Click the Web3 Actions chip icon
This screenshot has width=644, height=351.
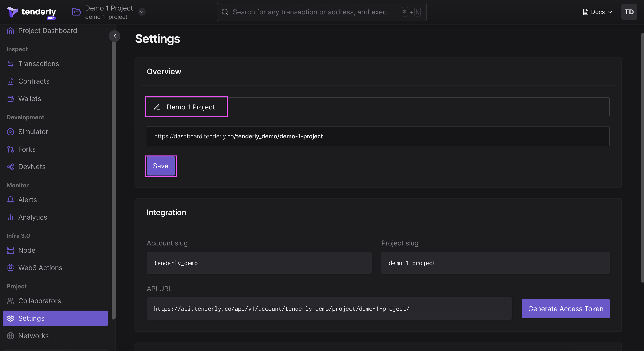[x=11, y=268]
